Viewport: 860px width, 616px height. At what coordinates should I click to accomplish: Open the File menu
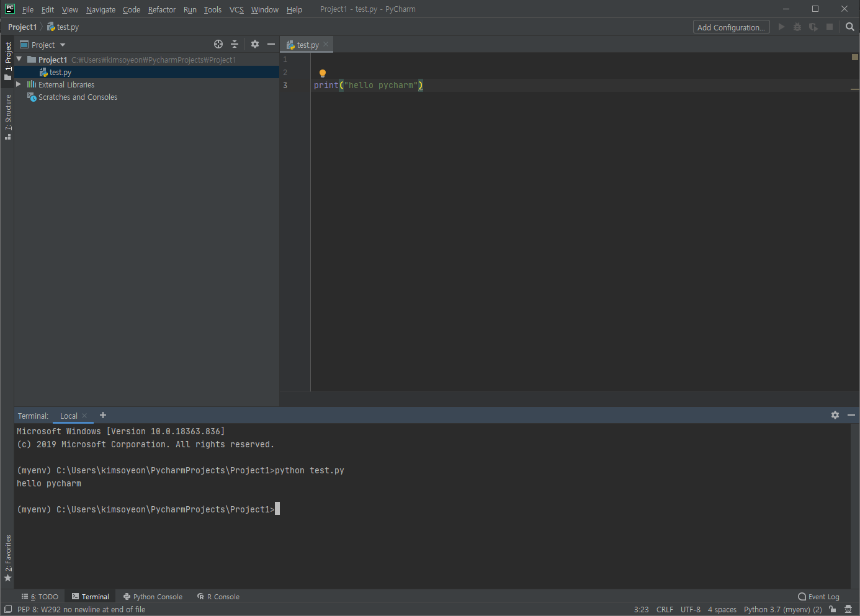(x=28, y=9)
